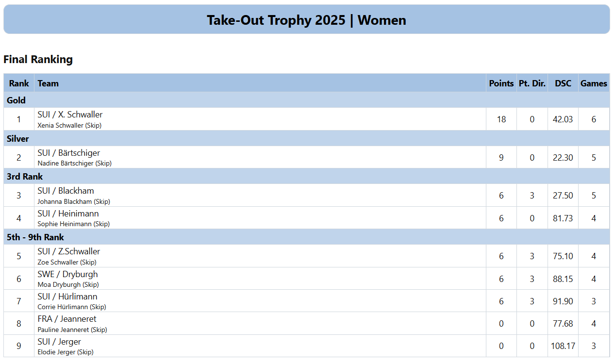Select SUI / Z.Schwaller team entry
Viewport: 615px width, 364px height.
pyautogui.click(x=68, y=251)
